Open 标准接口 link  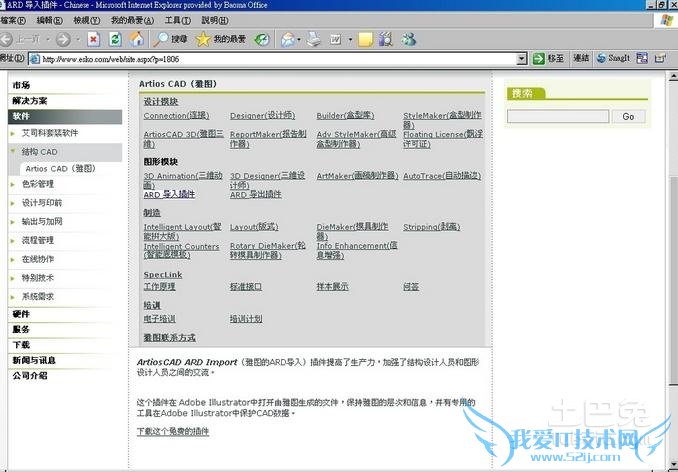(246, 287)
